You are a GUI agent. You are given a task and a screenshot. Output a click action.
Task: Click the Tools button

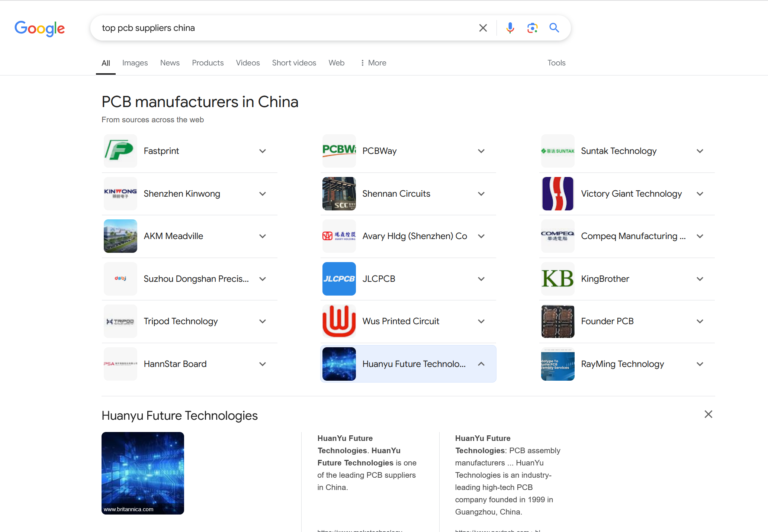click(x=556, y=63)
